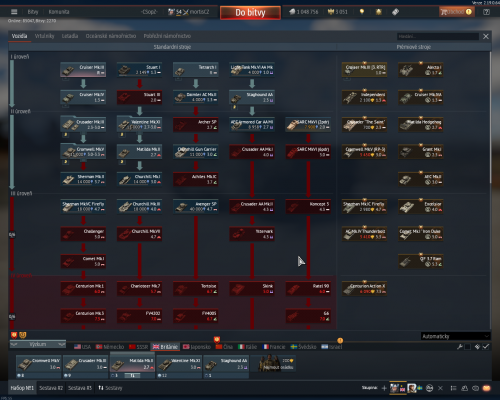Select Matilda Mk.II crew slot
This screenshot has width=500, height=400.
(132, 366)
